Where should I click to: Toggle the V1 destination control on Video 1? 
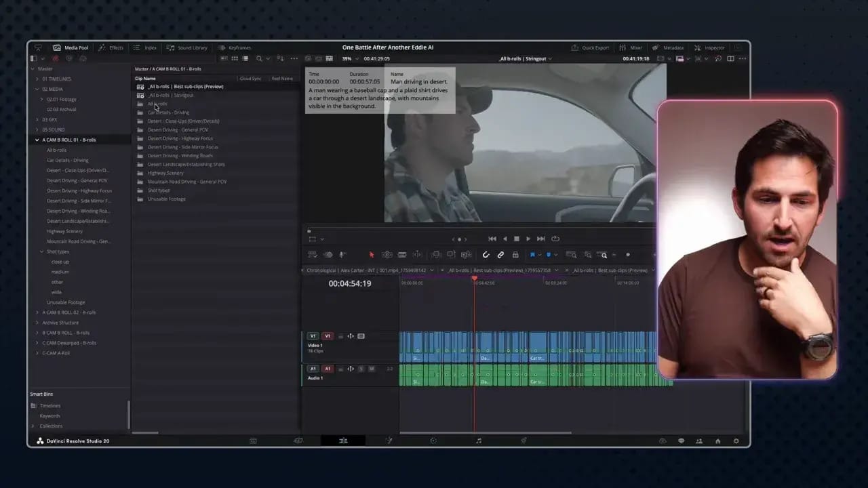313,336
